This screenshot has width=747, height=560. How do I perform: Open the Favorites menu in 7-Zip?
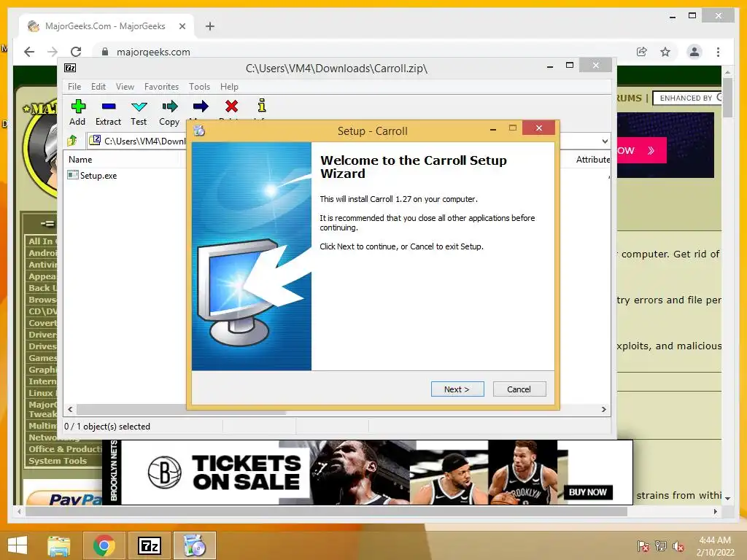(x=161, y=87)
